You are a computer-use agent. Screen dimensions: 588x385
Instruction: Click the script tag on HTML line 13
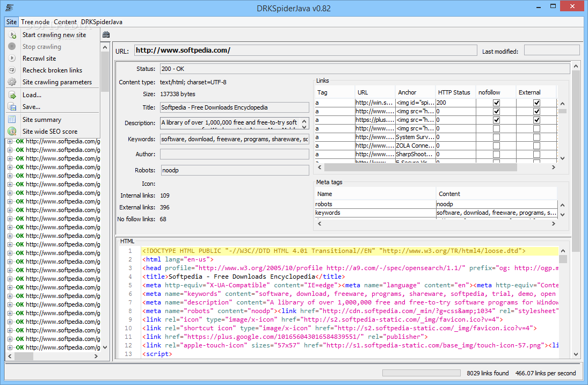157,354
